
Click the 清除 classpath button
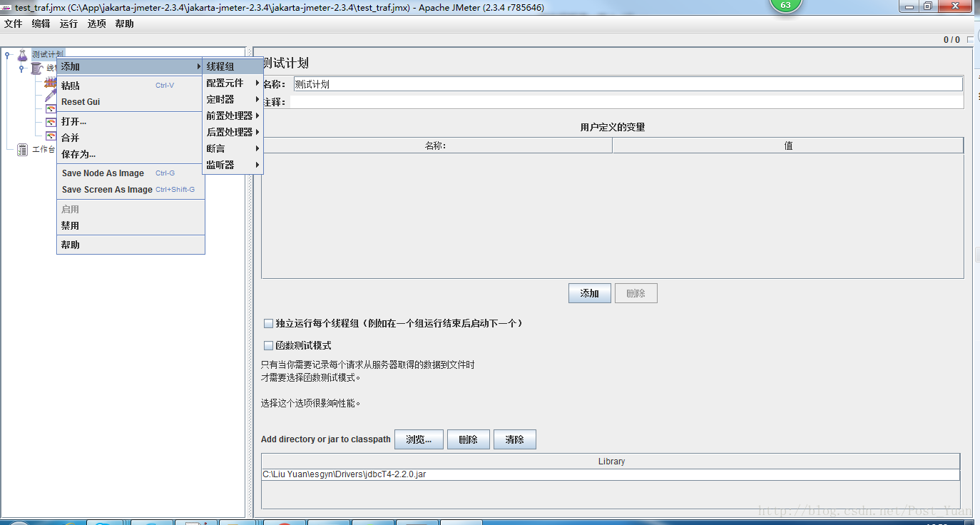tap(515, 439)
